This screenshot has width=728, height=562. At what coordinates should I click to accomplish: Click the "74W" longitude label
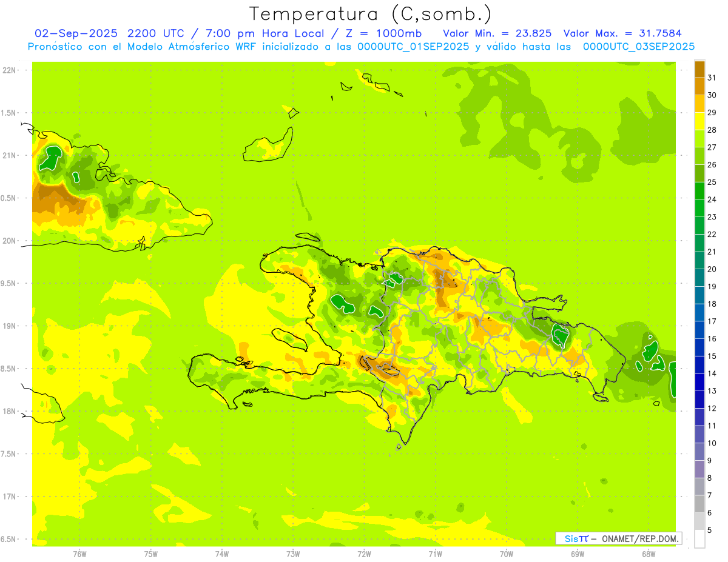point(222,554)
